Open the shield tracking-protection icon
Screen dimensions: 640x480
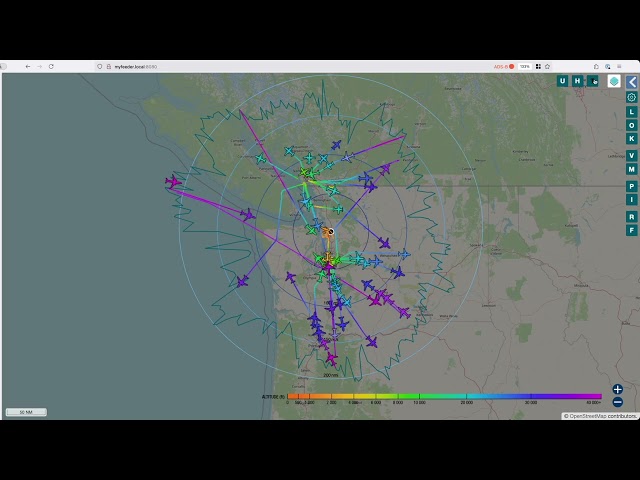pos(100,67)
